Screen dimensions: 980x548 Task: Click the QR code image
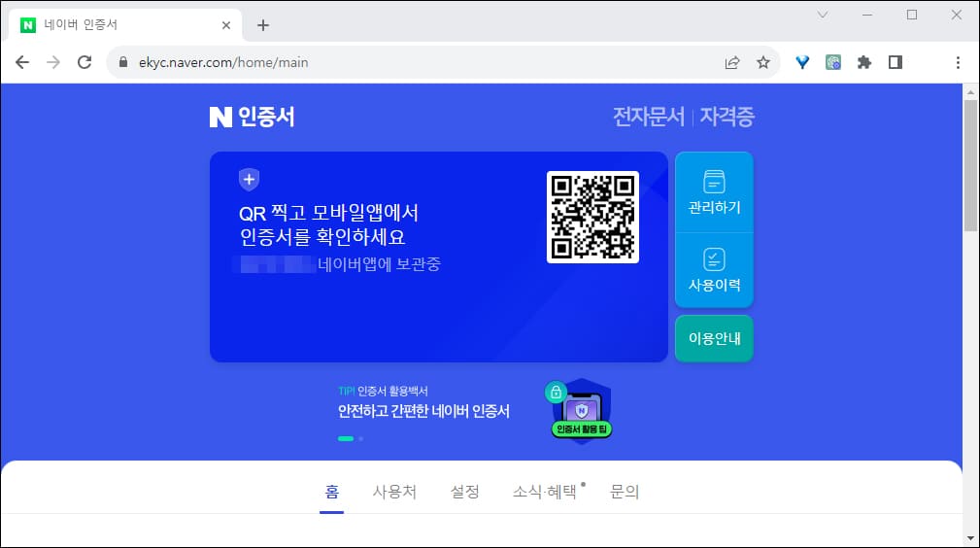click(x=592, y=217)
